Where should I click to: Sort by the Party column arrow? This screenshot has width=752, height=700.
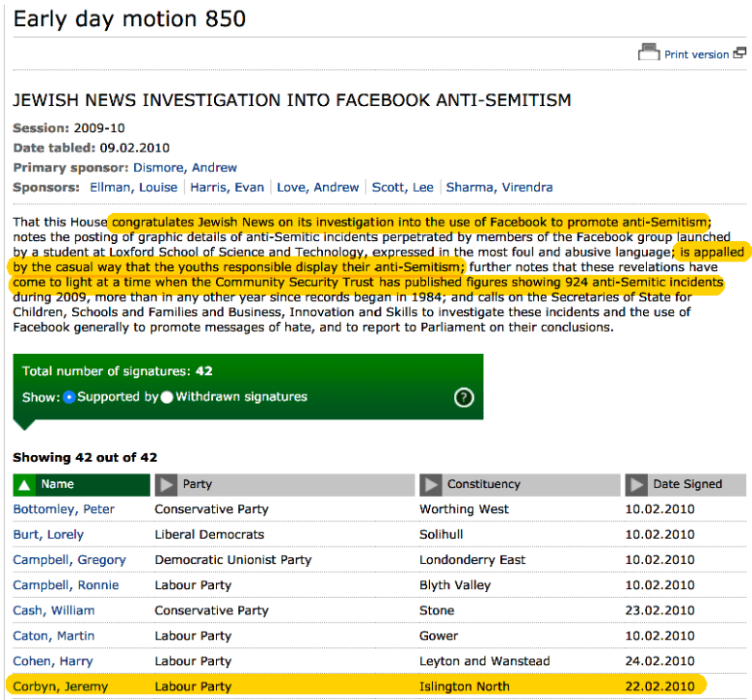pos(166,485)
